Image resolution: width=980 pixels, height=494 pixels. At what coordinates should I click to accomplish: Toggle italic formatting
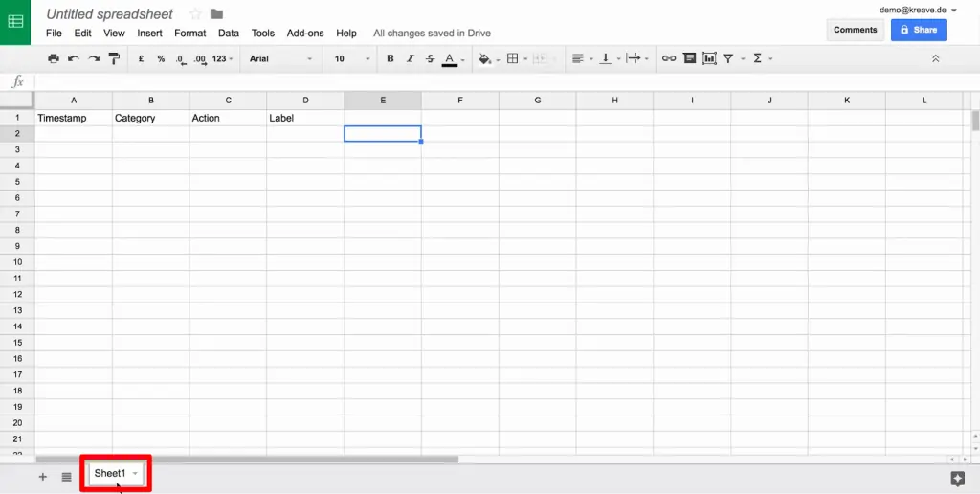(x=410, y=58)
